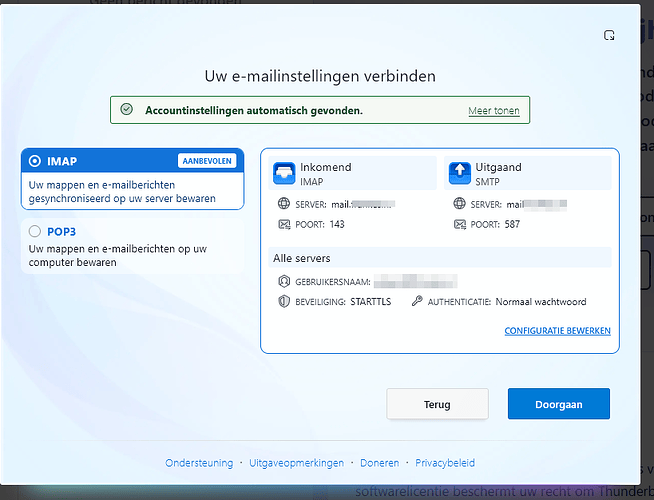Select the IMAP radio option
The height and width of the screenshot is (500, 654).
35,161
